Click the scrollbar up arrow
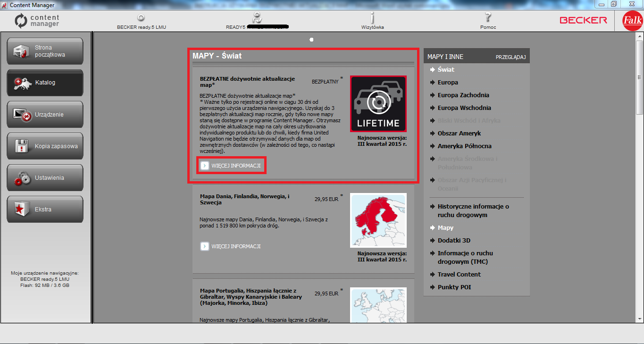Screen dimensions: 644x344 point(639,36)
